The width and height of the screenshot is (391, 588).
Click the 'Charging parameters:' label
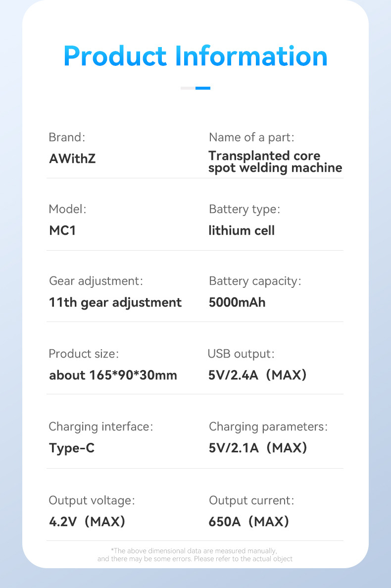pos(268,427)
